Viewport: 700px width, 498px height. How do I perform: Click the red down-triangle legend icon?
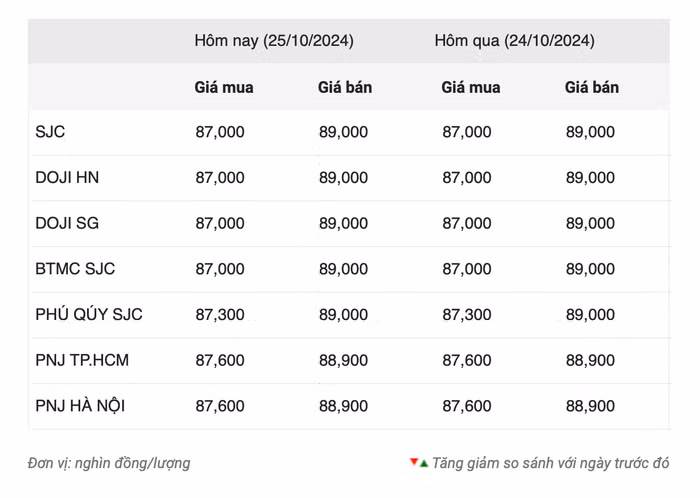[x=413, y=463]
